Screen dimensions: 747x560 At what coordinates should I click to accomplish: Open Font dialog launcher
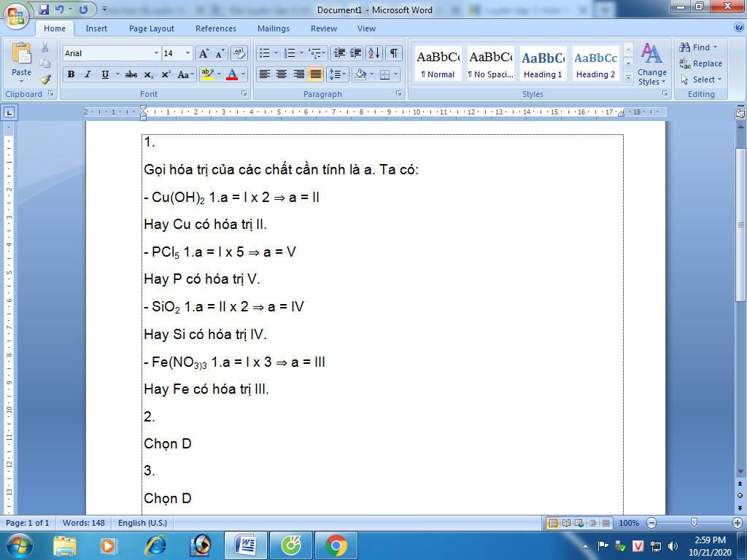(x=244, y=94)
